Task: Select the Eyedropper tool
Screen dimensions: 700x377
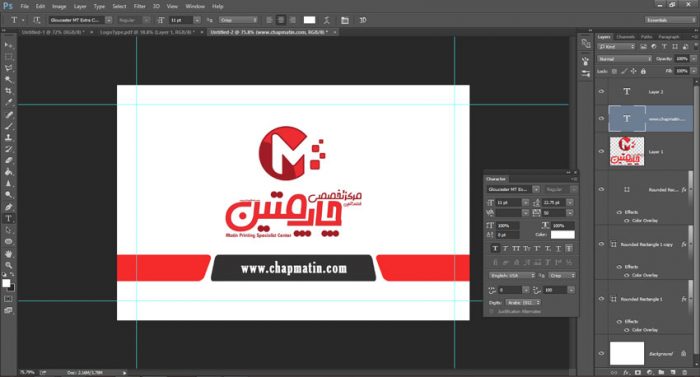Action: pos(8,102)
